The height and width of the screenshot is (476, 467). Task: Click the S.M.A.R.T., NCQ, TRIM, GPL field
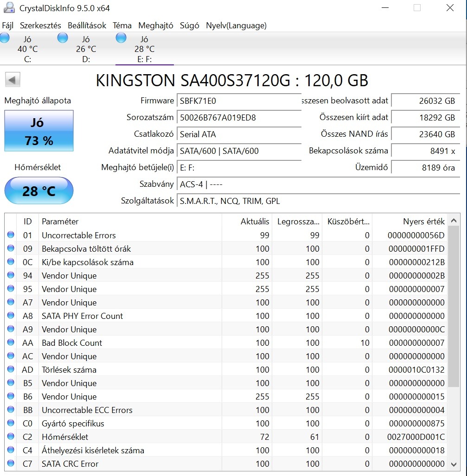[x=319, y=201]
